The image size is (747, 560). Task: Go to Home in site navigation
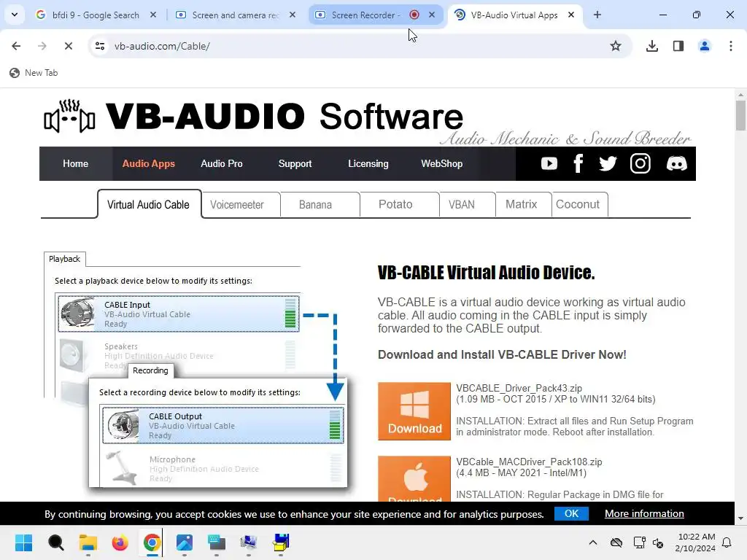coord(76,164)
